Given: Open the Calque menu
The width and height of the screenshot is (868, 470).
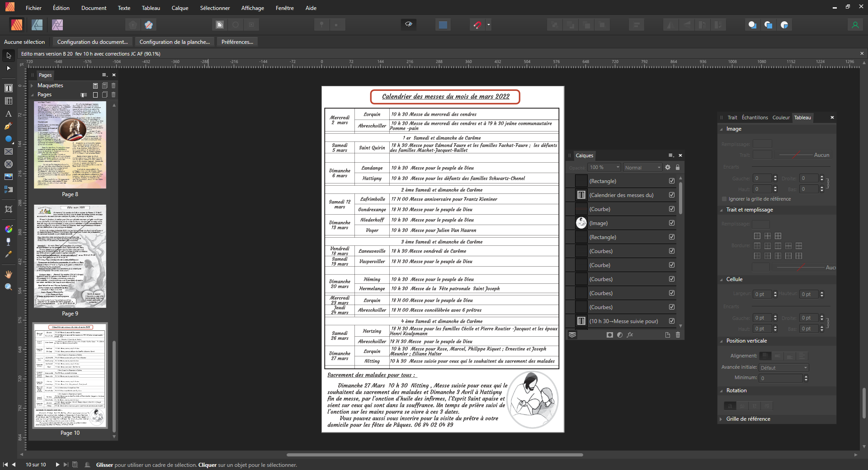Looking at the screenshot, I should pos(180,8).
